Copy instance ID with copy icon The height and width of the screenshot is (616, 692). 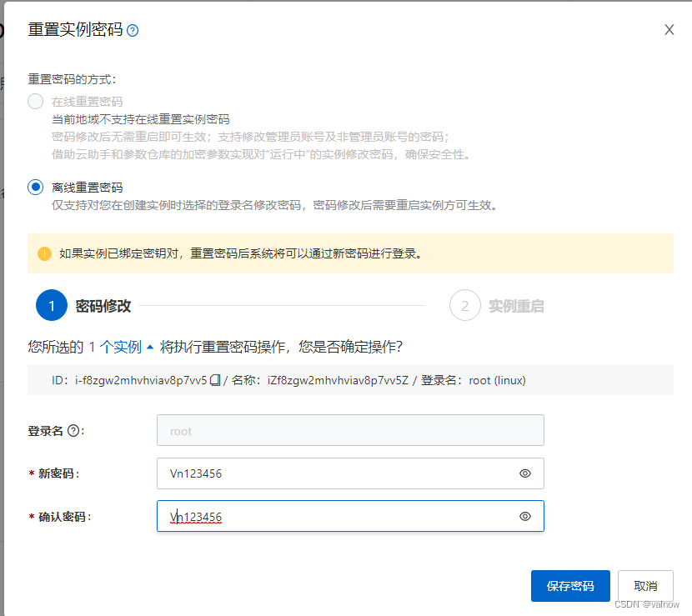coord(215,380)
